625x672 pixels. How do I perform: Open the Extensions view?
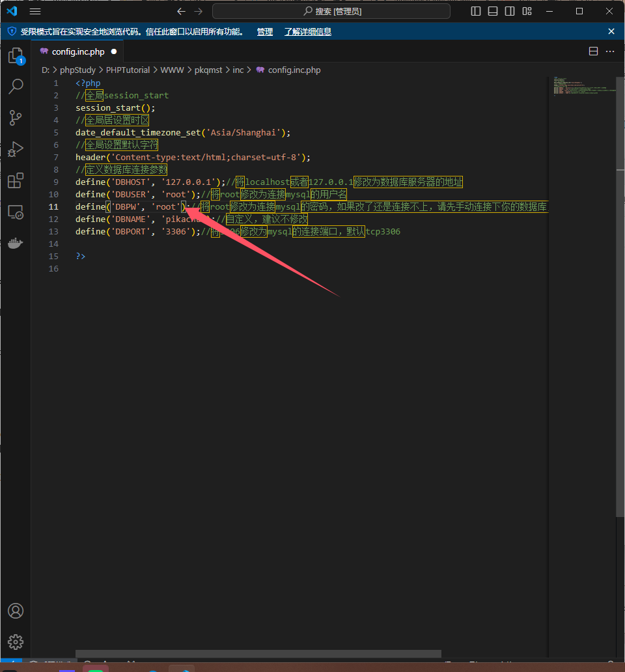[15, 180]
